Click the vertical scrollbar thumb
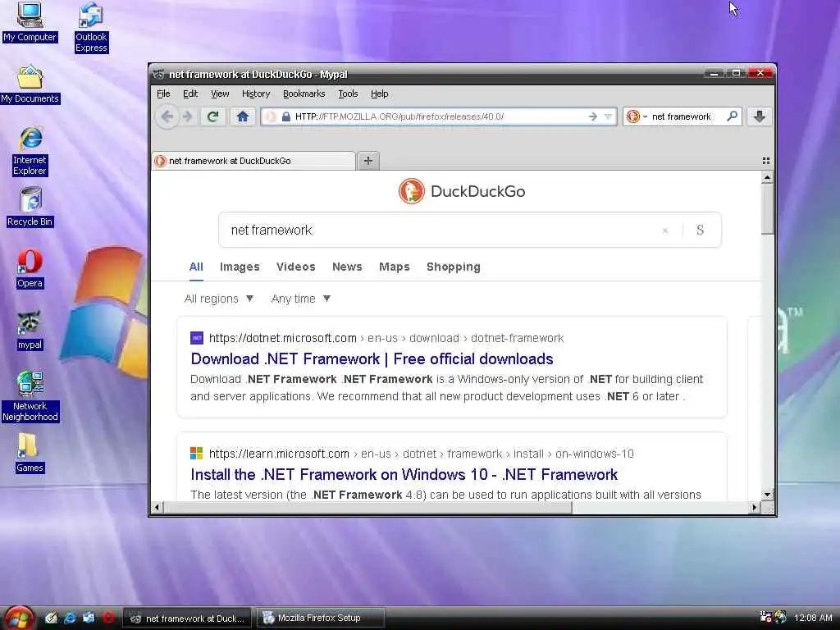This screenshot has height=630, width=840. point(767,209)
